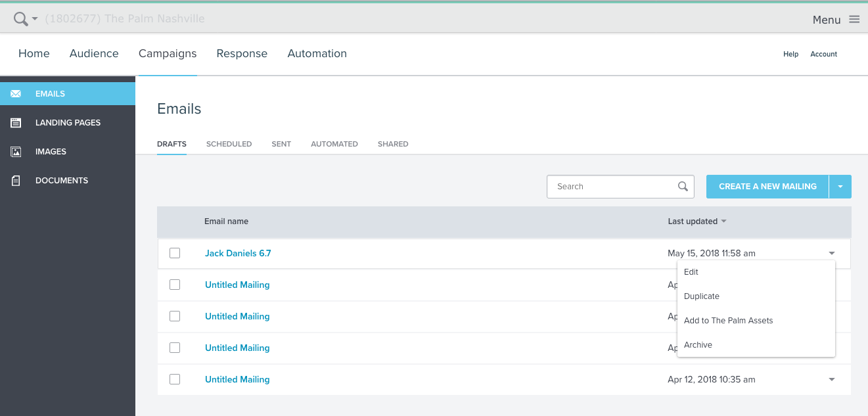Expand the account search dropdown caret

click(35, 19)
